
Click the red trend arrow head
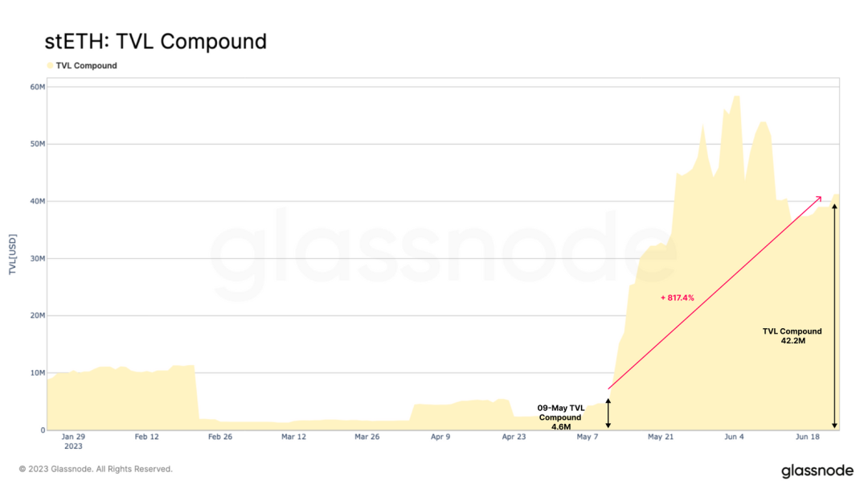(818, 198)
